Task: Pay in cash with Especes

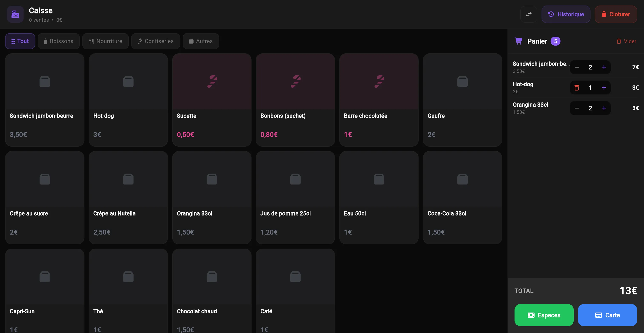Action: point(544,315)
